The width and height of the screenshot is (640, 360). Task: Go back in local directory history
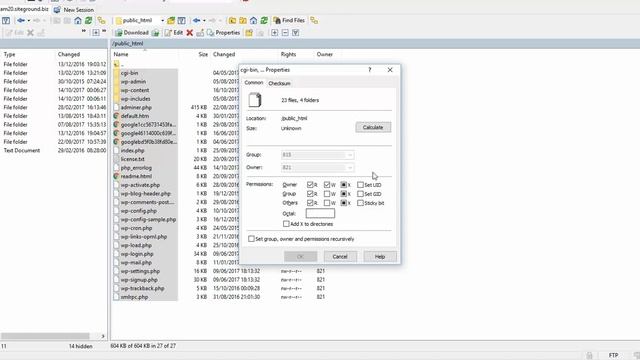coord(20,20)
